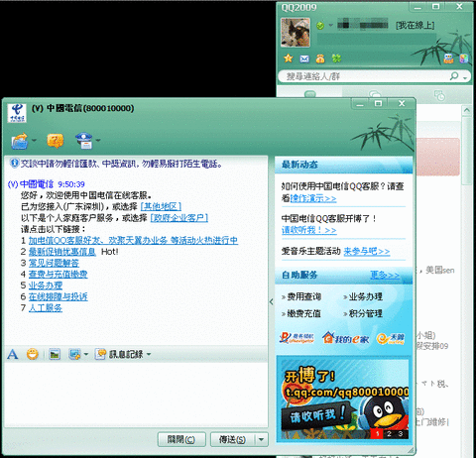Expand the online status dropdown arrow in QQ2009
Screen dimensions: 476x458
(x=330, y=25)
